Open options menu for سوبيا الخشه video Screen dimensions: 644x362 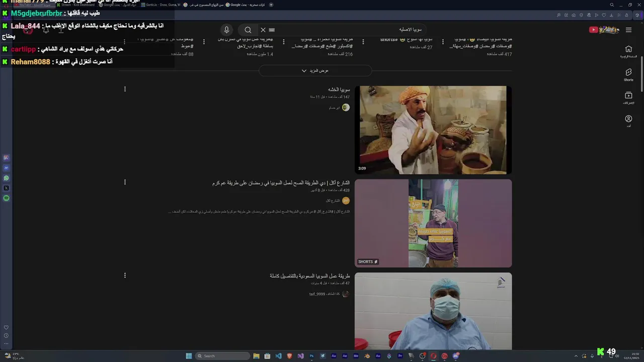pos(125,89)
